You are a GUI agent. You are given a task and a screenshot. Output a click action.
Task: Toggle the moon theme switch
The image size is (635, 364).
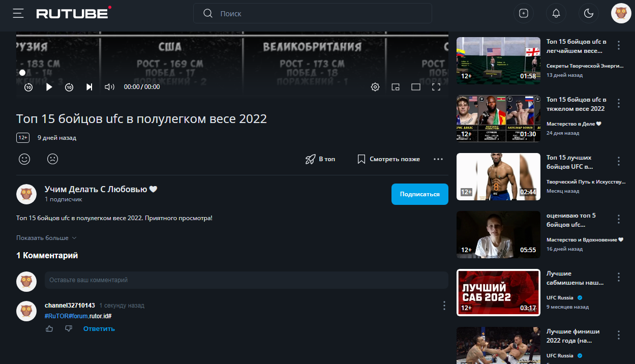point(589,14)
